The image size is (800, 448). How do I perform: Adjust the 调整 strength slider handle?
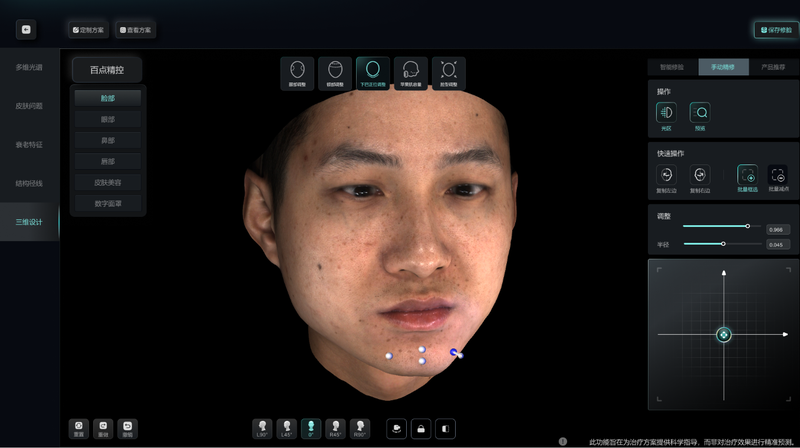coord(747,226)
